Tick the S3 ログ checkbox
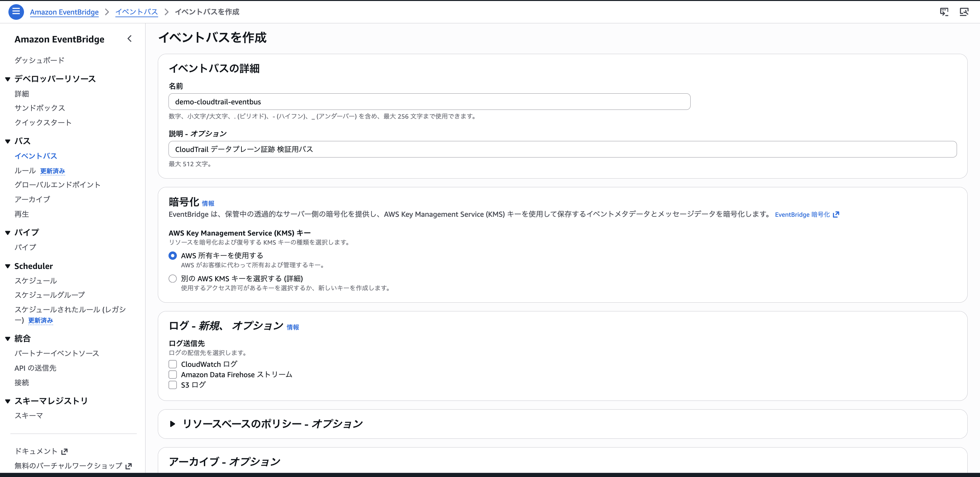This screenshot has height=477, width=980. [x=173, y=385]
